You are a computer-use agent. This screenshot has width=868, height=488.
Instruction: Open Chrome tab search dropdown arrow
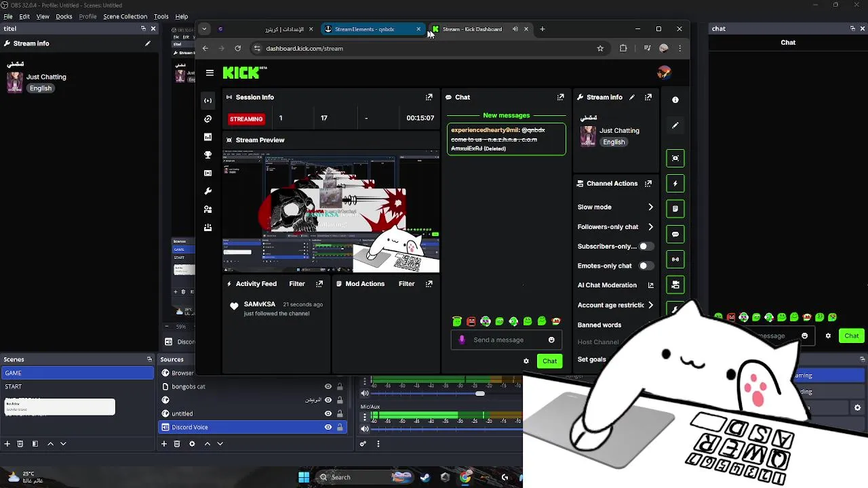click(204, 29)
